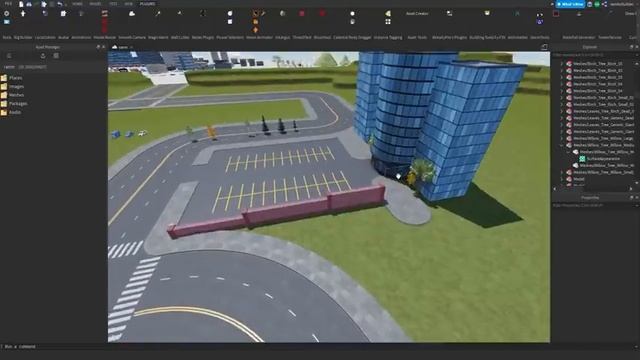This screenshot has height=360, width=640.
Task: Open the FILE menu
Action: (x=8, y=4)
